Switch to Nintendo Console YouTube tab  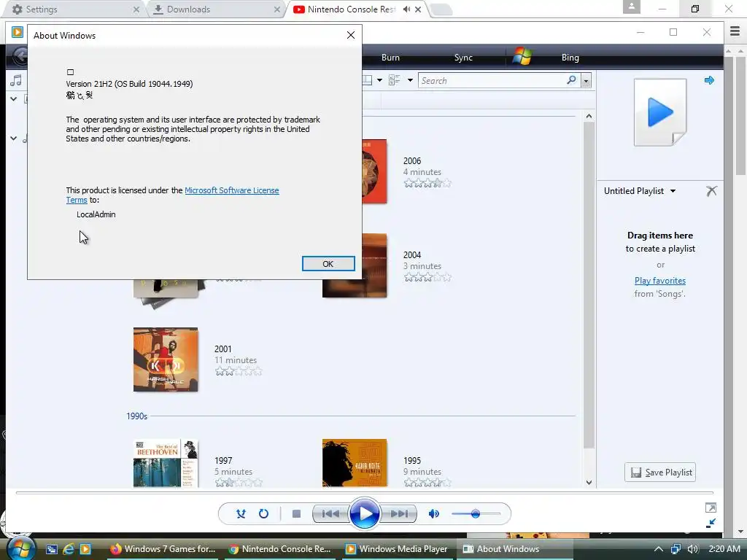click(351, 9)
